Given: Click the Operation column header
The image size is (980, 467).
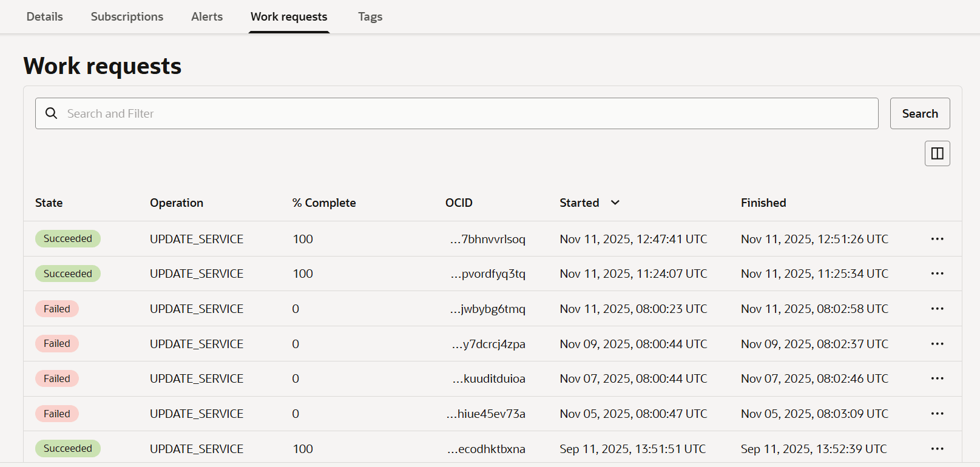Looking at the screenshot, I should (177, 203).
